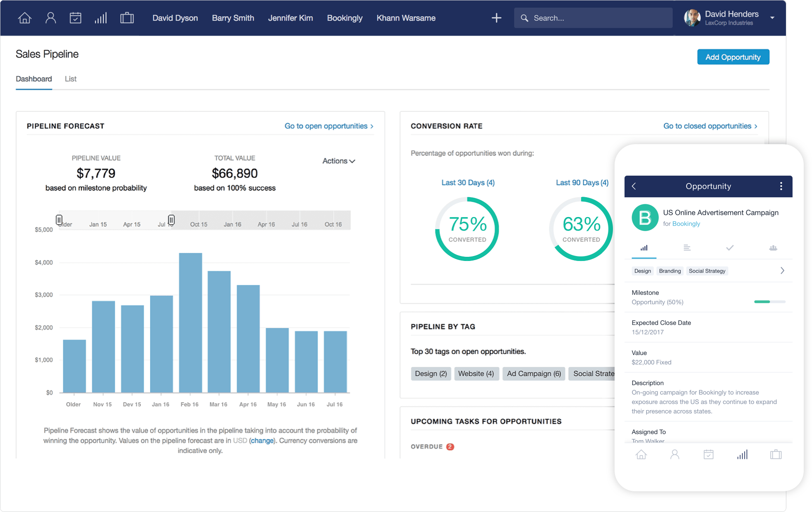This screenshot has height=512, width=812.
Task: Open the Calendar icon in the top navbar
Action: coord(76,18)
